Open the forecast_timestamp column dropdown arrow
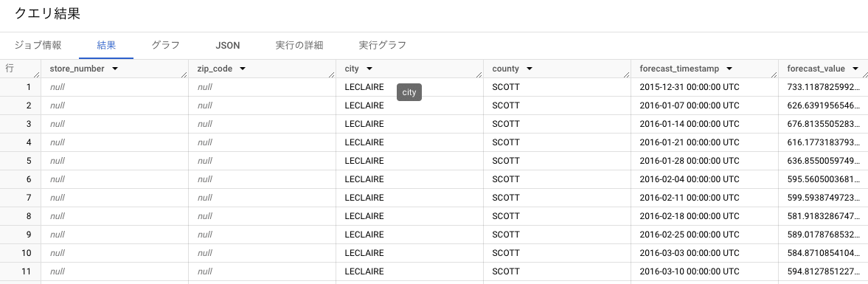Screen dimensions: 868x284 pos(729,69)
